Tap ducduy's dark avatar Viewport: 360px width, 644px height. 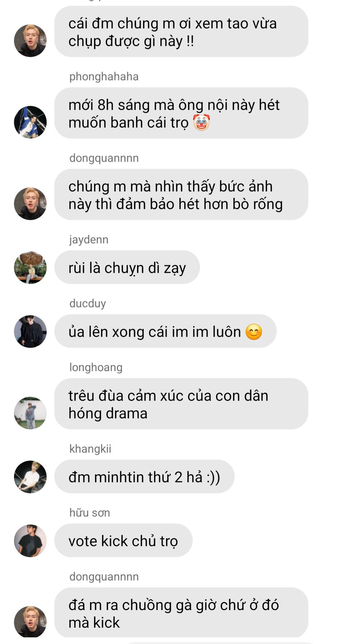pos(30,331)
